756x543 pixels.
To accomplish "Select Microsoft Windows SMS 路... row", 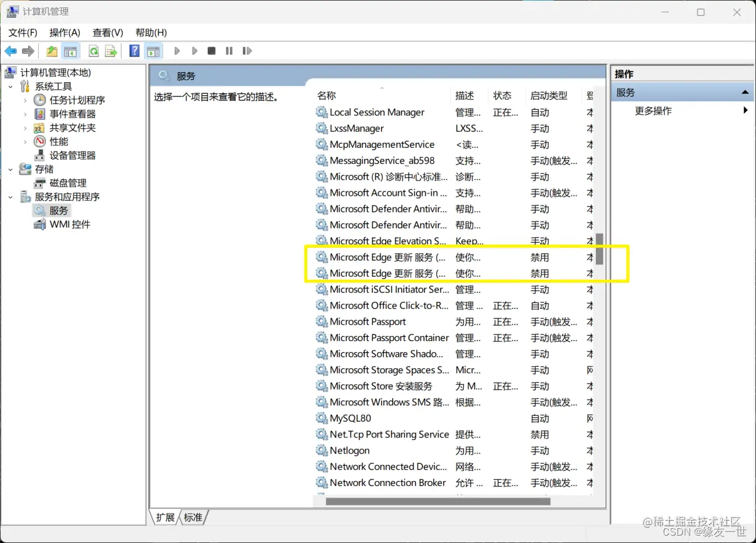I will coord(454,402).
